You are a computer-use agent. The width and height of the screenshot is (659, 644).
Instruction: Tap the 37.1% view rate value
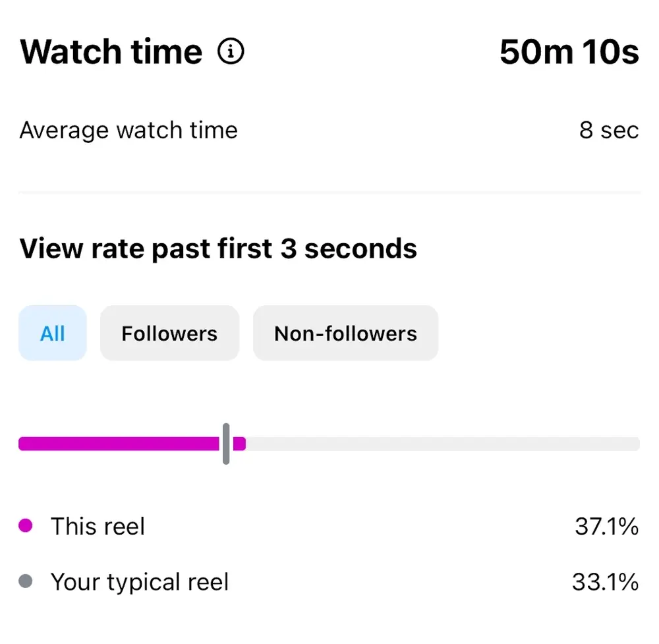[607, 525]
